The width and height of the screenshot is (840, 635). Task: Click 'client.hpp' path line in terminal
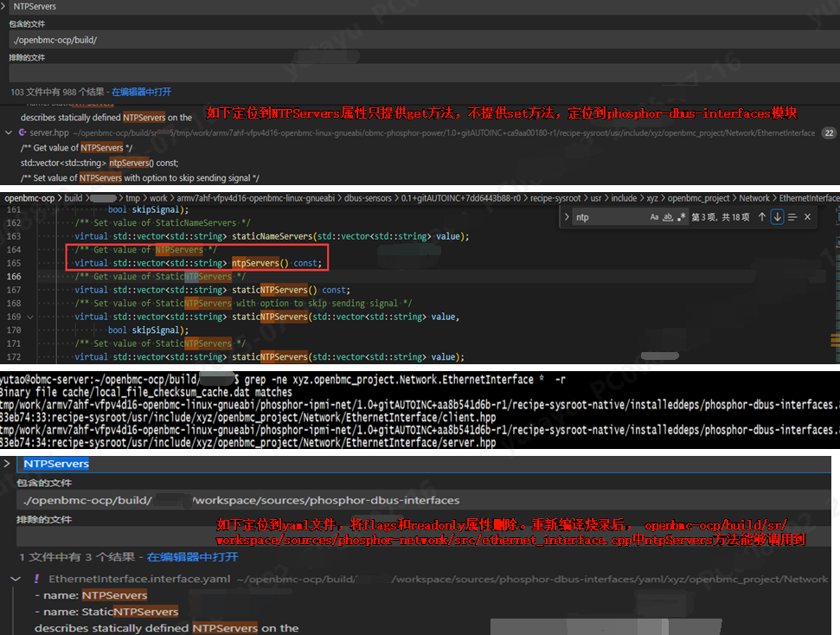[248, 418]
